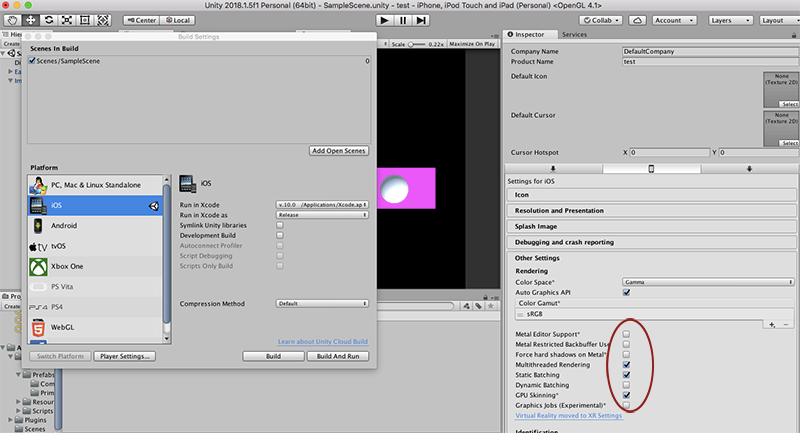
Task: Expand the Splash Image section
Action: click(652, 226)
